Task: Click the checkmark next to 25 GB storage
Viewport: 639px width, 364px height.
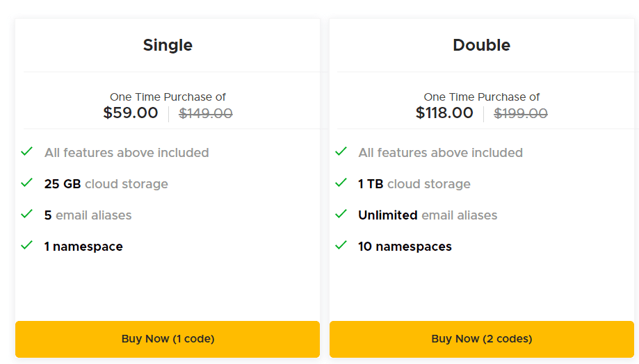Action: (27, 183)
